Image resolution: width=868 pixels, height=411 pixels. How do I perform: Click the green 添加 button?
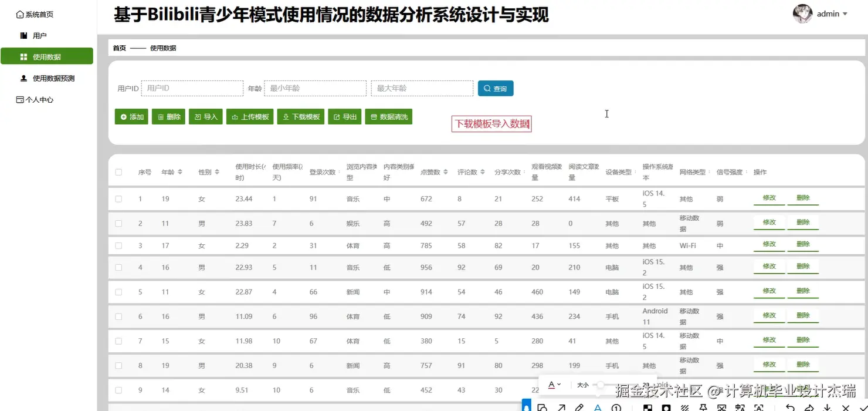coord(131,117)
